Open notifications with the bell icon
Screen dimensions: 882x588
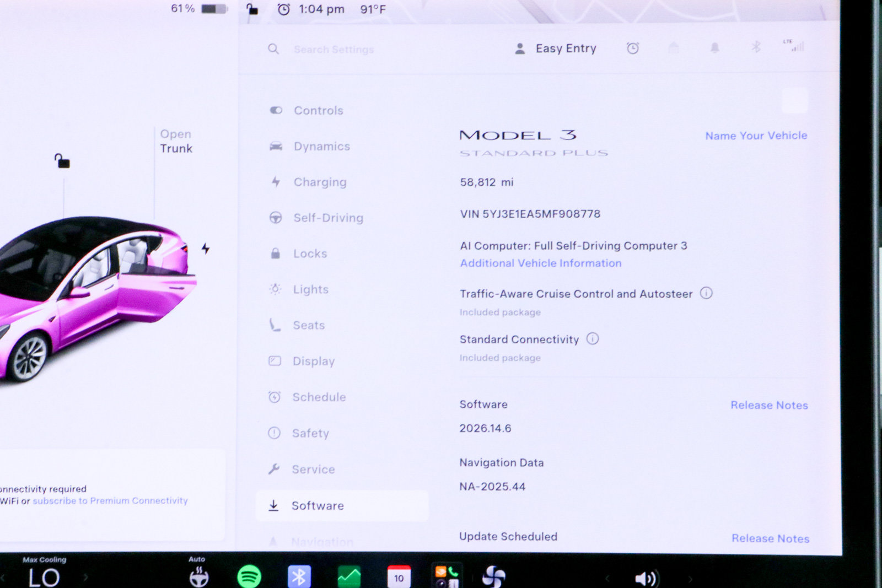[x=714, y=48]
